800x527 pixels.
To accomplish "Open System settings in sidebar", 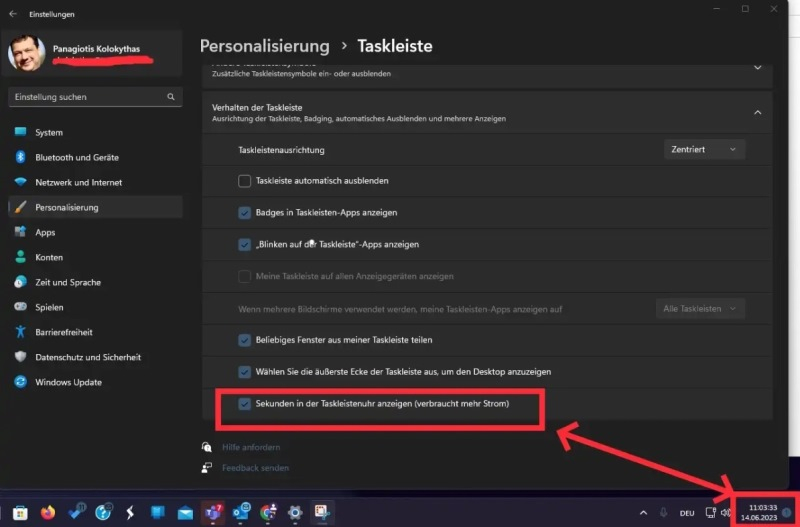I will (48, 132).
